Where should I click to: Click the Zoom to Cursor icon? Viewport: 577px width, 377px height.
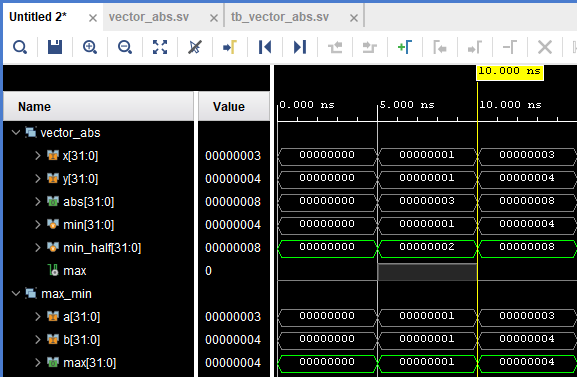click(195, 47)
